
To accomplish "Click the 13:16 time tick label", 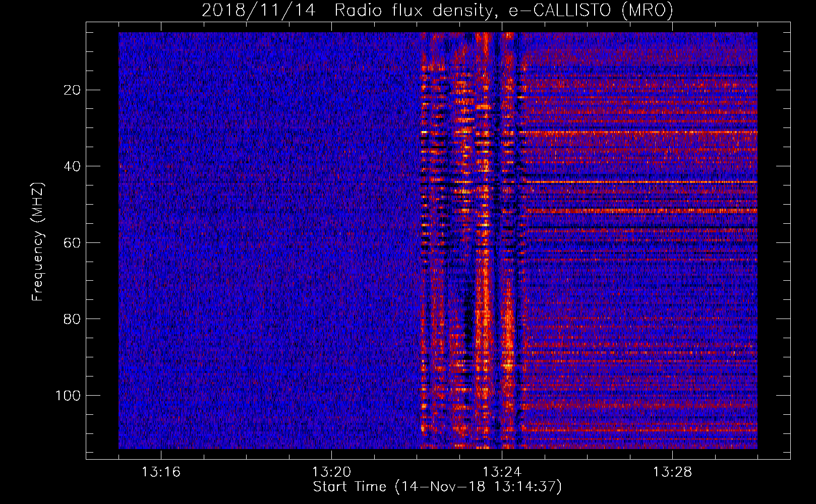I will [161, 472].
